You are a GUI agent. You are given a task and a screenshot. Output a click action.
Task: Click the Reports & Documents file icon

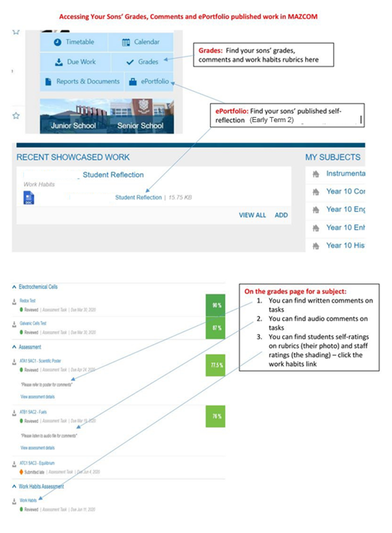click(x=48, y=82)
